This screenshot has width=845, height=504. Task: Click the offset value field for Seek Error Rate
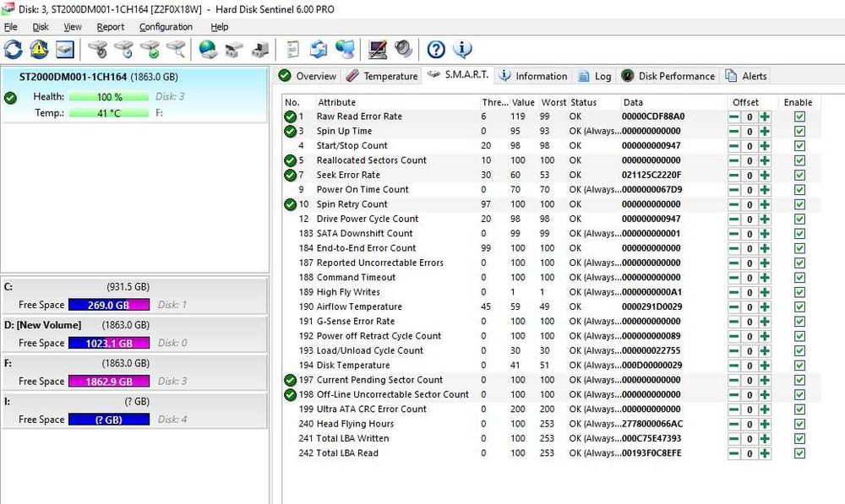click(750, 176)
